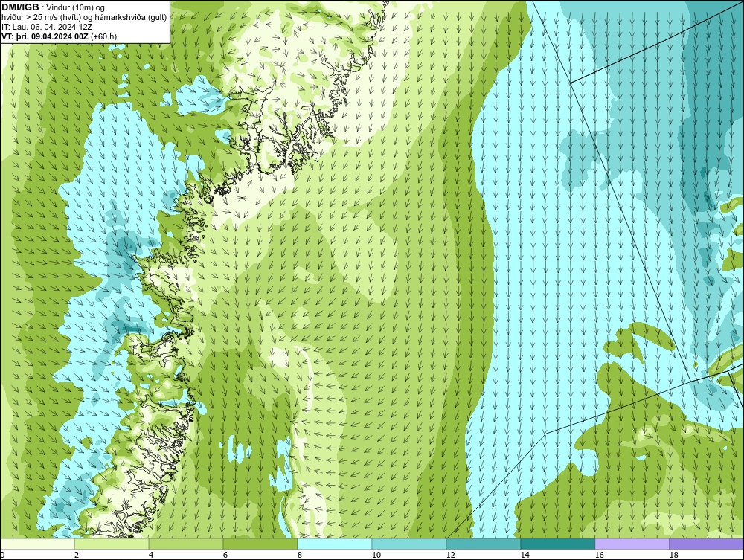Click the DMI/IGB title text
This screenshot has width=744, height=560.
[20, 7]
